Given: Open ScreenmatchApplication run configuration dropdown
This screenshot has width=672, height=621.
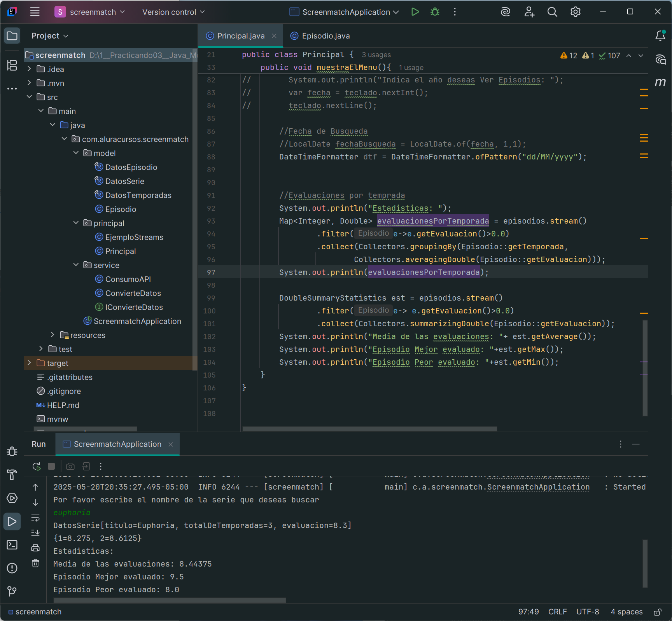Looking at the screenshot, I should pyautogui.click(x=345, y=12).
